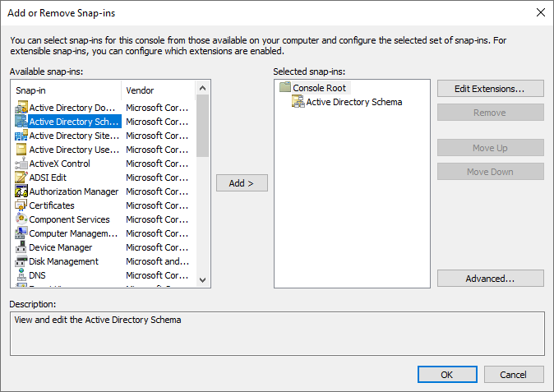Click the Vendor column header

tap(159, 90)
